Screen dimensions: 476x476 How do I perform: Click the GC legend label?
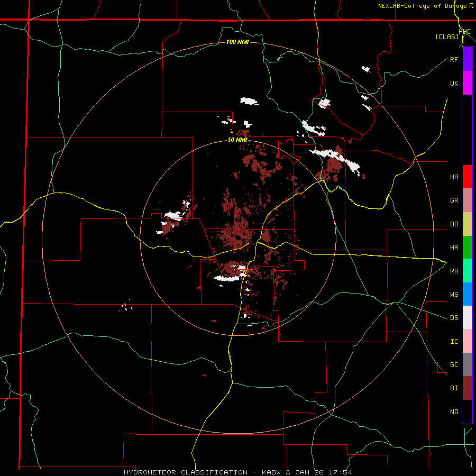click(454, 365)
